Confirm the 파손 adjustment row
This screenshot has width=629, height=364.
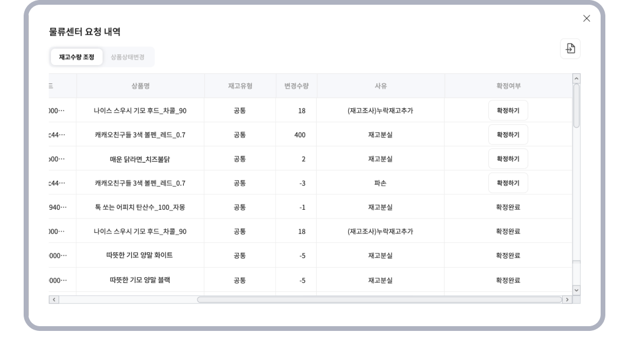coord(508,183)
